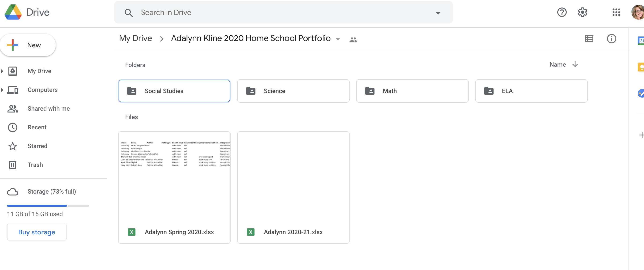Open Google Calendar side panel icon
This screenshot has height=270, width=644.
[x=641, y=41]
